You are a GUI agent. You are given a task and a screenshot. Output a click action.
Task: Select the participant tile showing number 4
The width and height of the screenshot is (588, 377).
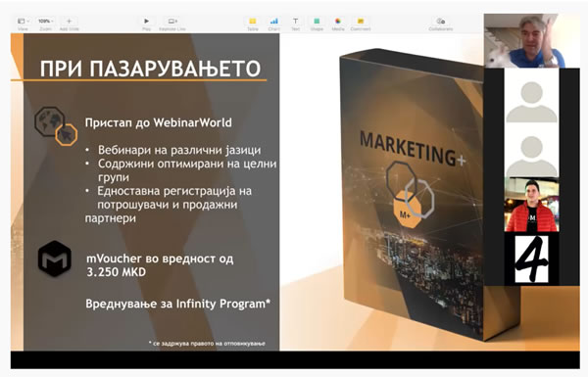click(531, 259)
